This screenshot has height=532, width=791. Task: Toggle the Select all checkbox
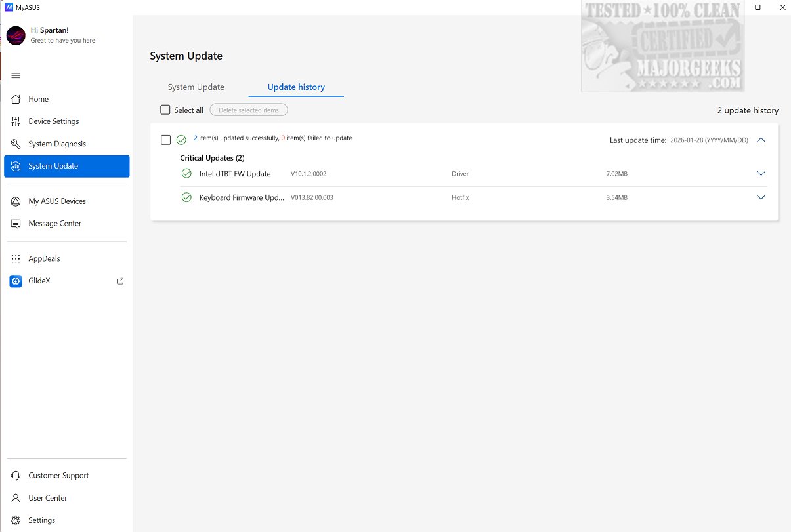[x=165, y=110]
